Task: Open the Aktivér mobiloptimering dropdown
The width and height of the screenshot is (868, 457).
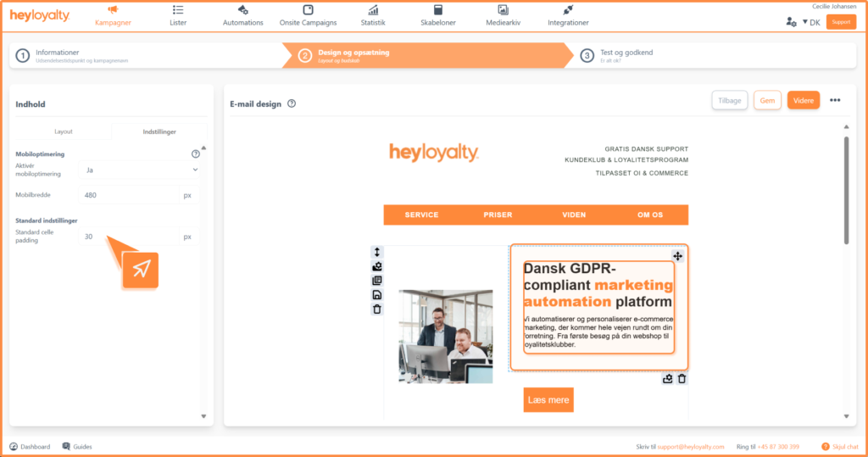Action: 140,170
